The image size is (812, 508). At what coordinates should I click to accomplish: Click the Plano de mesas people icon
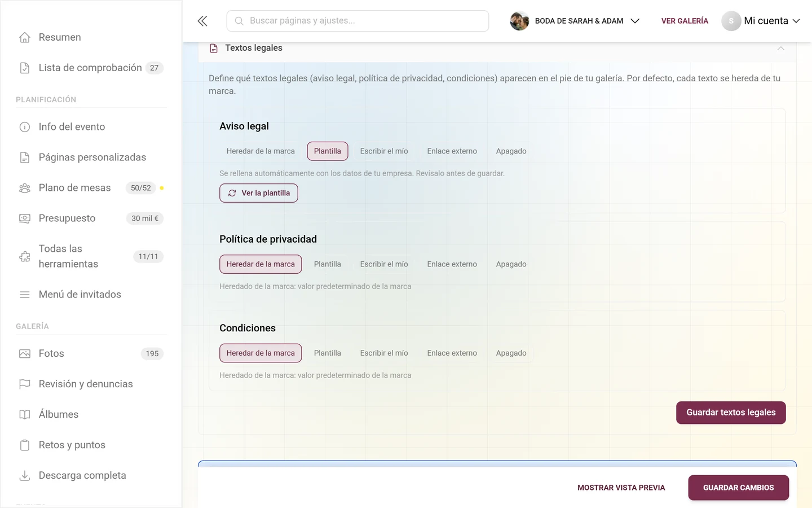click(x=25, y=188)
